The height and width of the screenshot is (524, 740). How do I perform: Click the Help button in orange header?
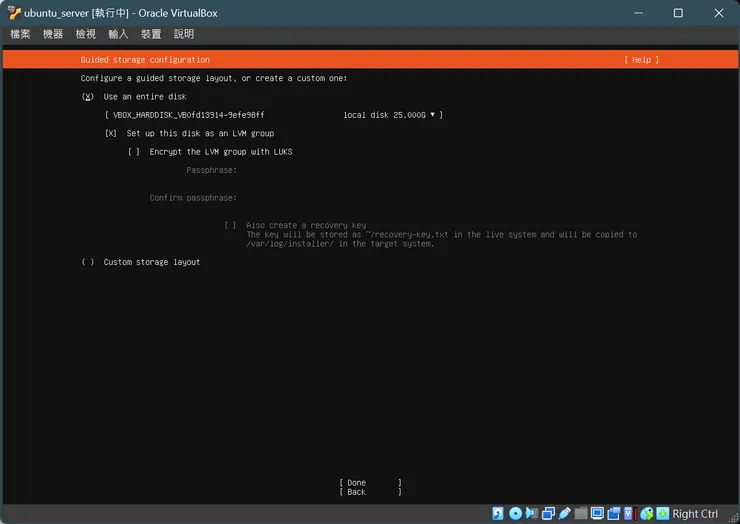[x=641, y=60]
